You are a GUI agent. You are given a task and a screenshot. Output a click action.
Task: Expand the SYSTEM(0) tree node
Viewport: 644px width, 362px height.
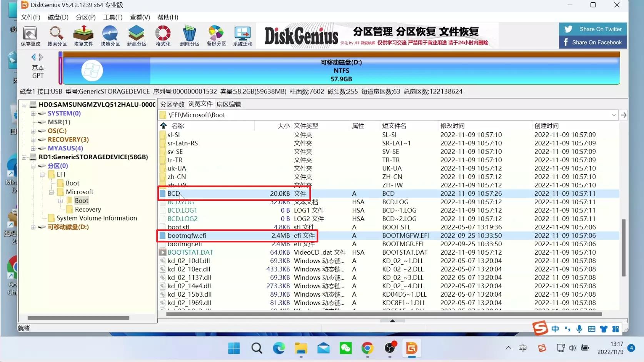[x=33, y=113]
